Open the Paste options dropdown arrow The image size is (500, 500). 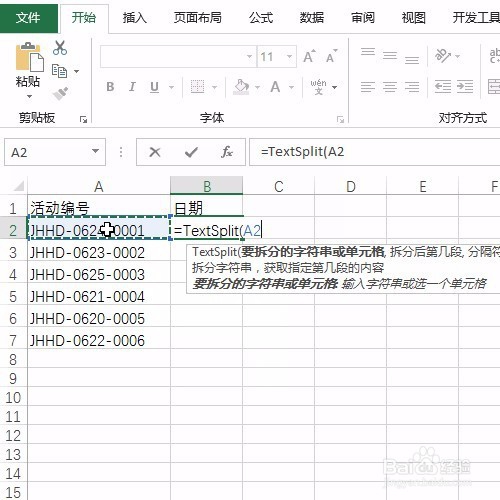coord(29,97)
